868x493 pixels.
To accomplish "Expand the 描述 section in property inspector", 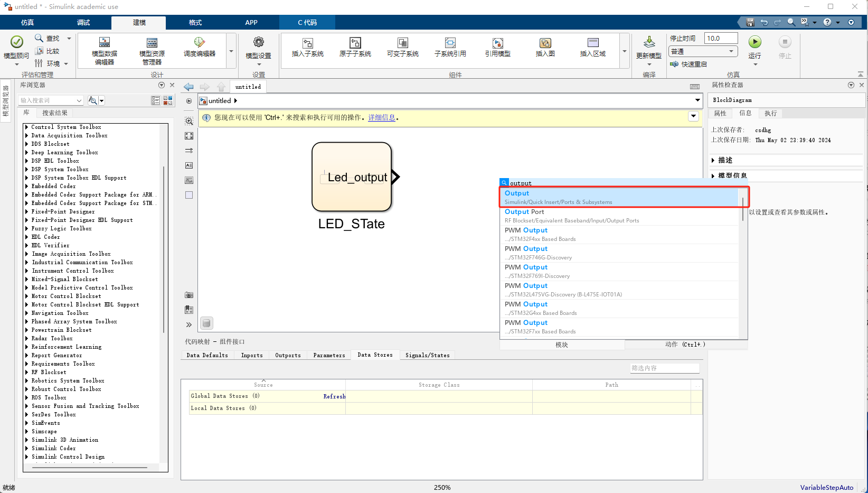I will tap(713, 160).
